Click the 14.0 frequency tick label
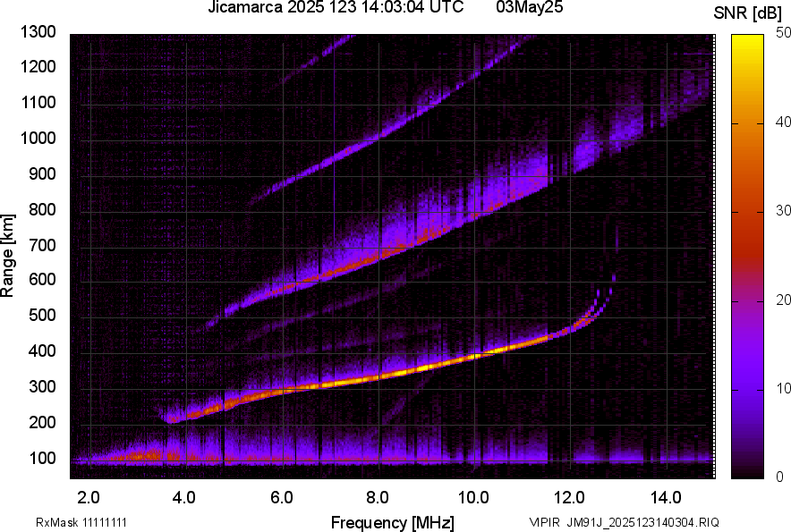Screen dimensions: 791x532 [x=666, y=498]
